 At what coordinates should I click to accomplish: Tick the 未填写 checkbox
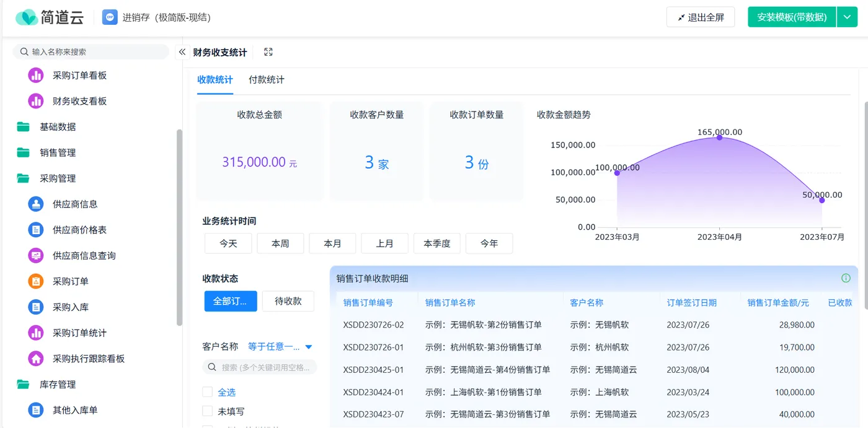point(208,411)
